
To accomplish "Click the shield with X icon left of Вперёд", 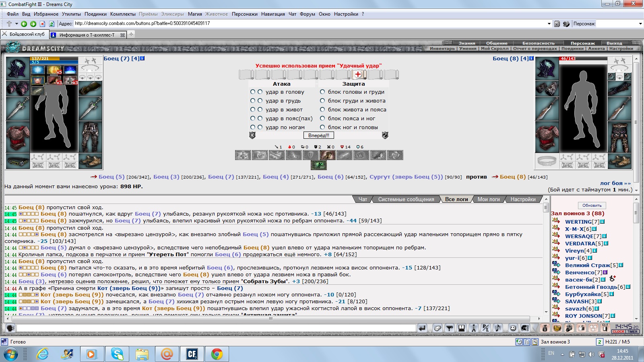I will pos(252,135).
